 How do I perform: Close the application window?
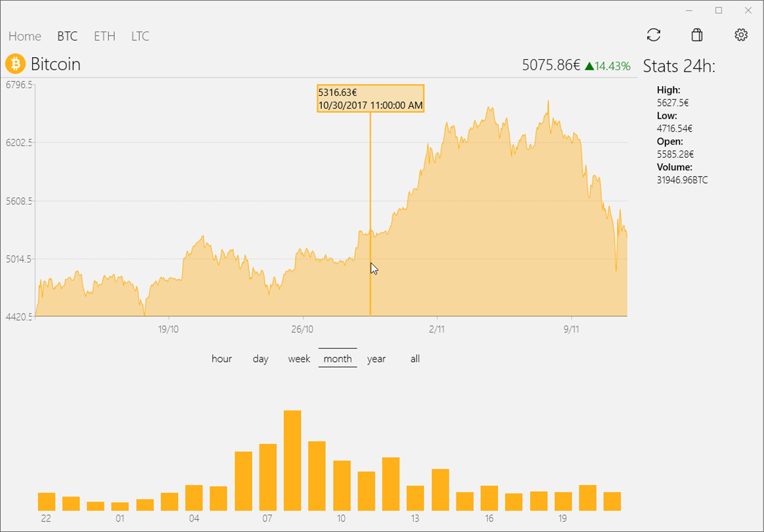click(748, 11)
